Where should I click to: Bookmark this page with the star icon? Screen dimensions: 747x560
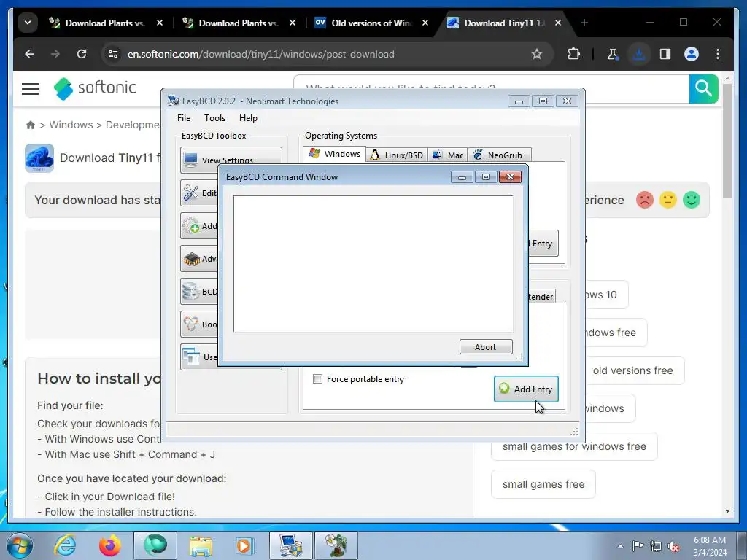click(x=536, y=54)
